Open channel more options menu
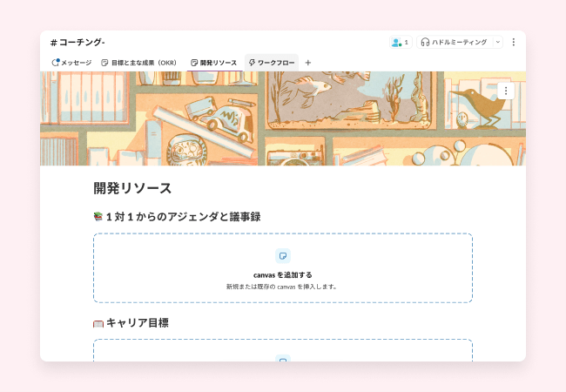566x392 pixels. (513, 42)
